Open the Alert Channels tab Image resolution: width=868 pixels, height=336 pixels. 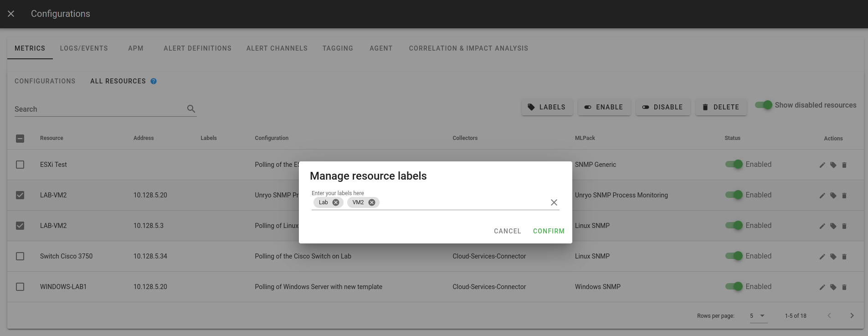coord(277,48)
